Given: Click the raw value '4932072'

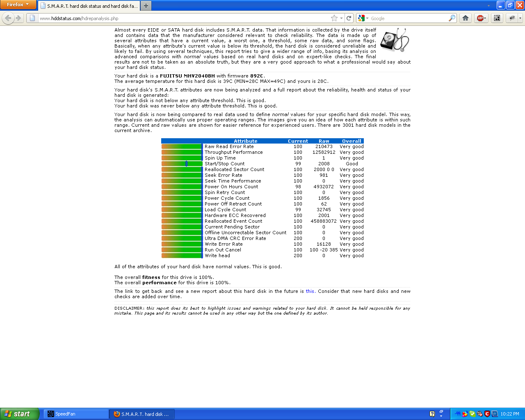Looking at the screenshot, I should [x=324, y=187].
